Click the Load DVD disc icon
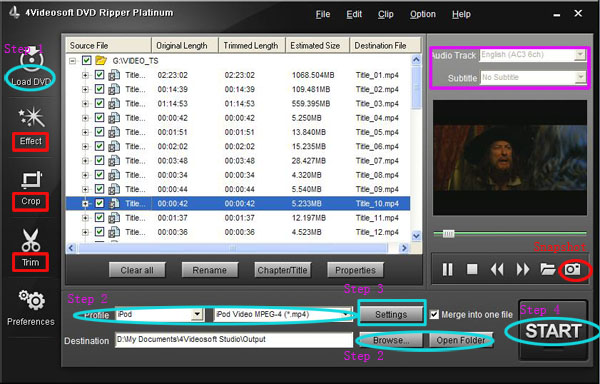The height and width of the screenshot is (384, 600). tap(31, 60)
